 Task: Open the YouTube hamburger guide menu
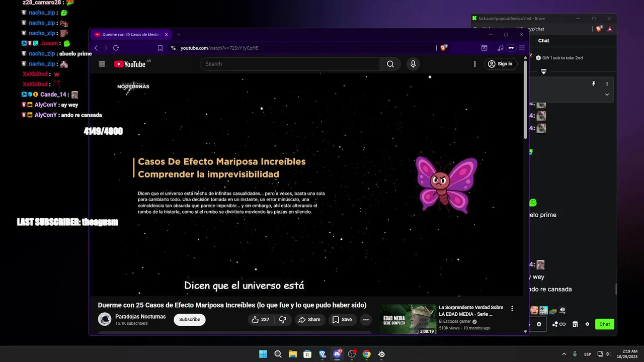(x=102, y=64)
